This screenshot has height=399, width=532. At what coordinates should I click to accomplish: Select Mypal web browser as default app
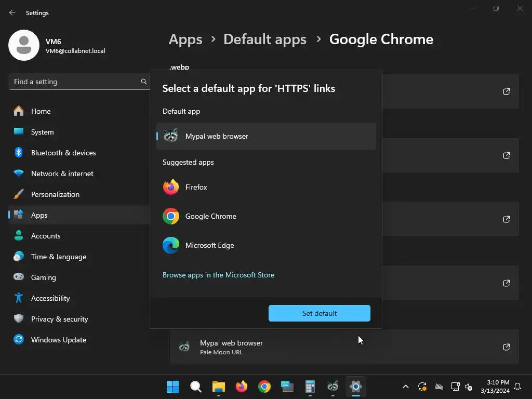(x=266, y=136)
